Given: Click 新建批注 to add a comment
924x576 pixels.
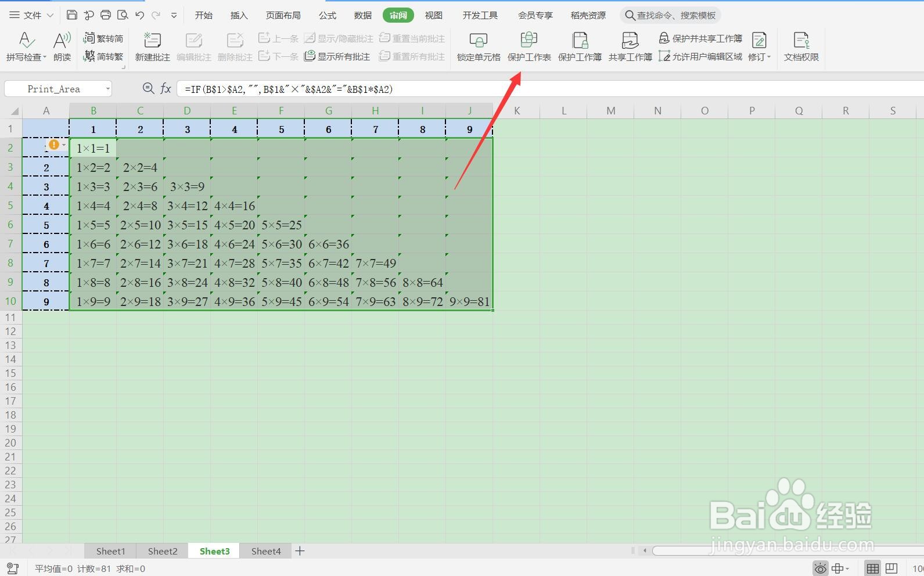Looking at the screenshot, I should pos(152,46).
